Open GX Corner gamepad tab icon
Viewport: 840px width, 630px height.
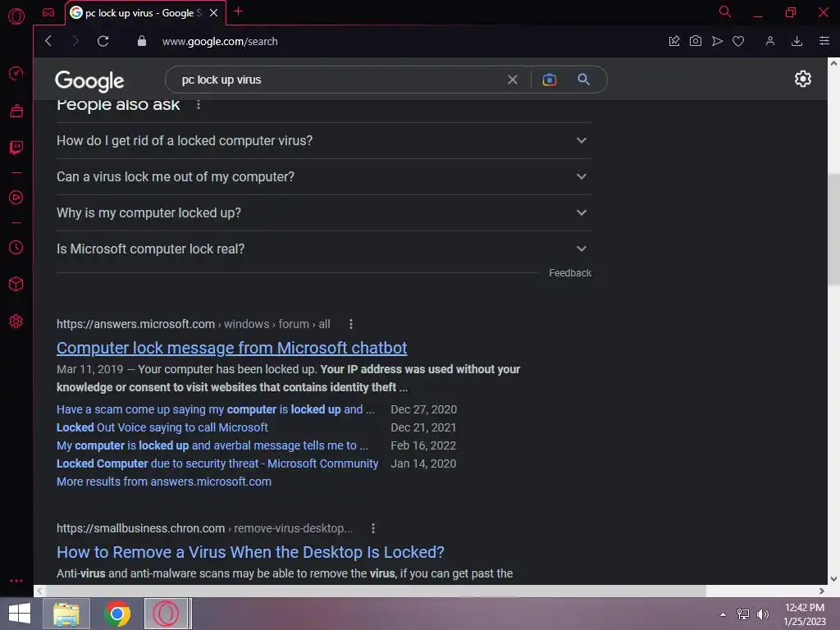pos(48,12)
